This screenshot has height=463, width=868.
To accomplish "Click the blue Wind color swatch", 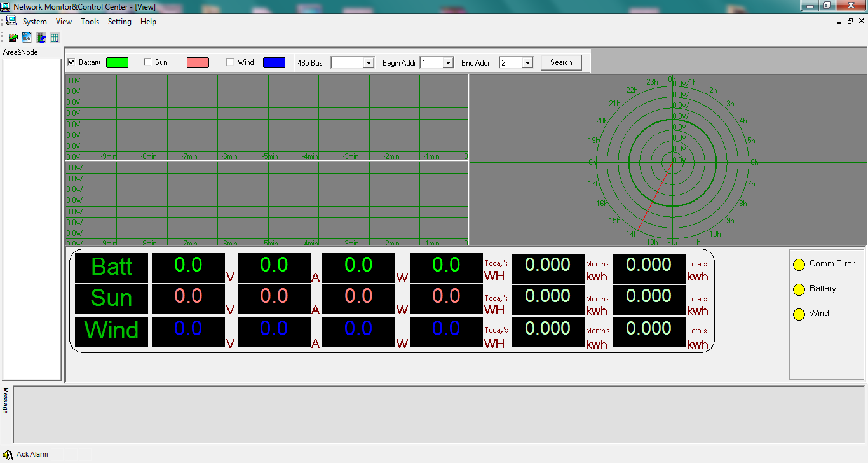I will pyautogui.click(x=274, y=62).
